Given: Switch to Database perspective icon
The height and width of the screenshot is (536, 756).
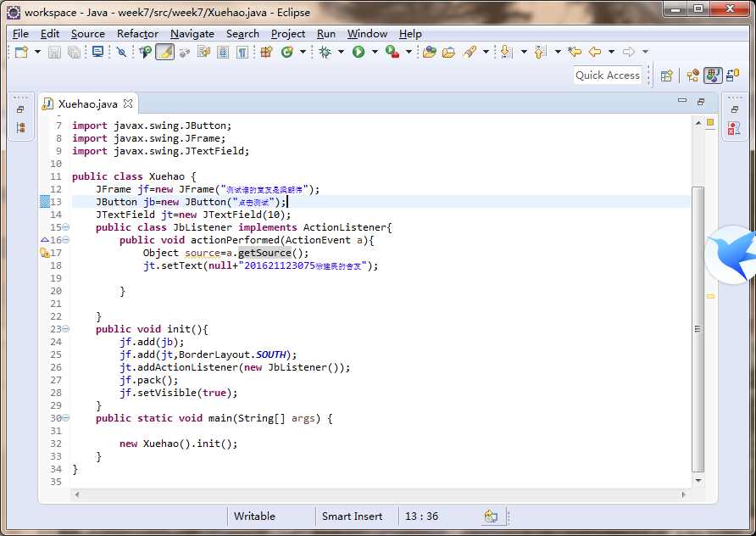Looking at the screenshot, I should point(733,75).
